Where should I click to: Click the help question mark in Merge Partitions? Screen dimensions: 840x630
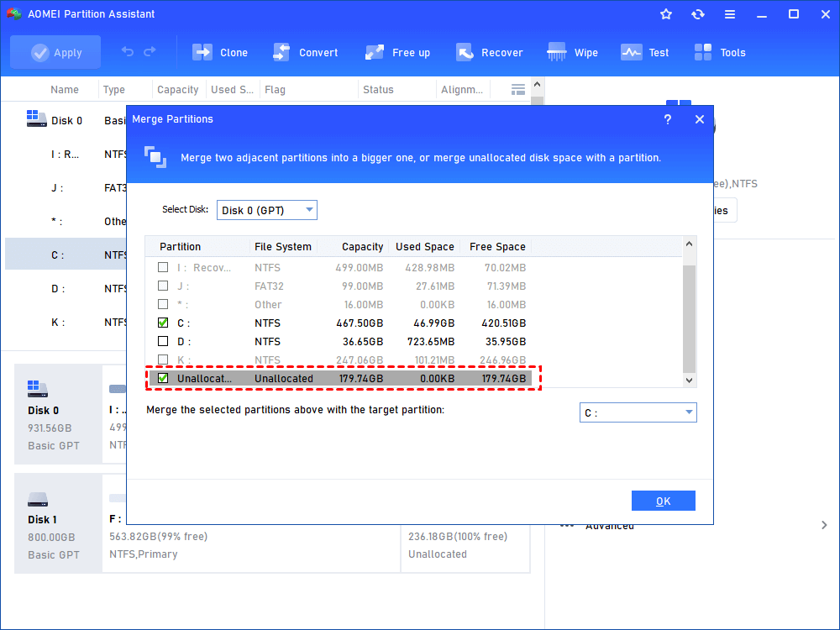tap(668, 119)
